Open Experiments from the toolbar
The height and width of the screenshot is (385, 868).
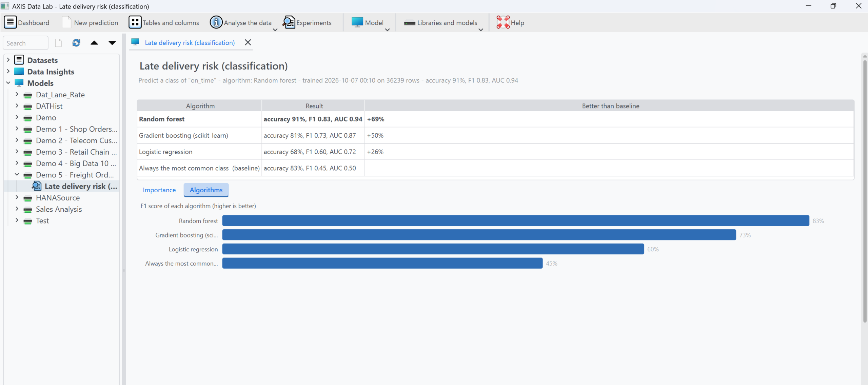[307, 22]
